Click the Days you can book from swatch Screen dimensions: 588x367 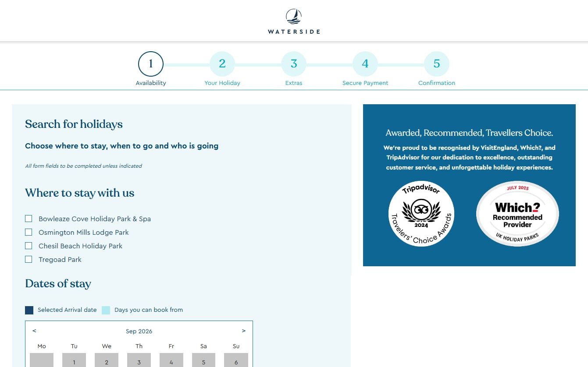(x=106, y=310)
